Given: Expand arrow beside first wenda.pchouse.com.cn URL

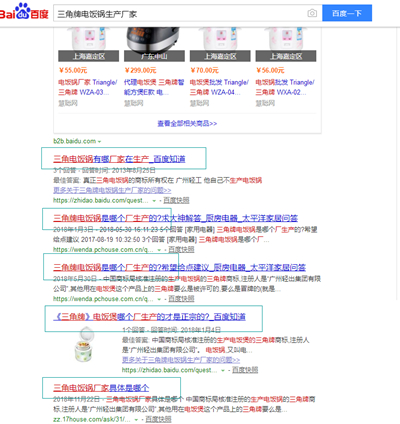Looking at the screenshot, I should pos(159,250).
